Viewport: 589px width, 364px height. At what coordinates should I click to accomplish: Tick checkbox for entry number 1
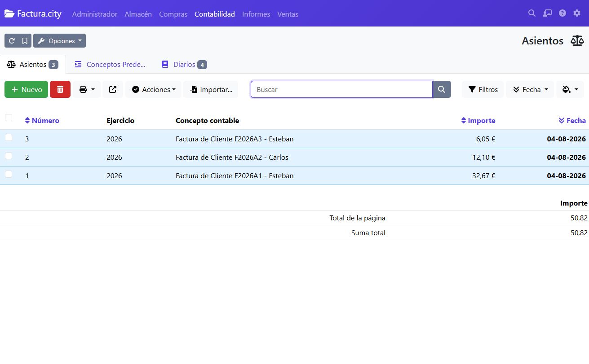point(9,174)
